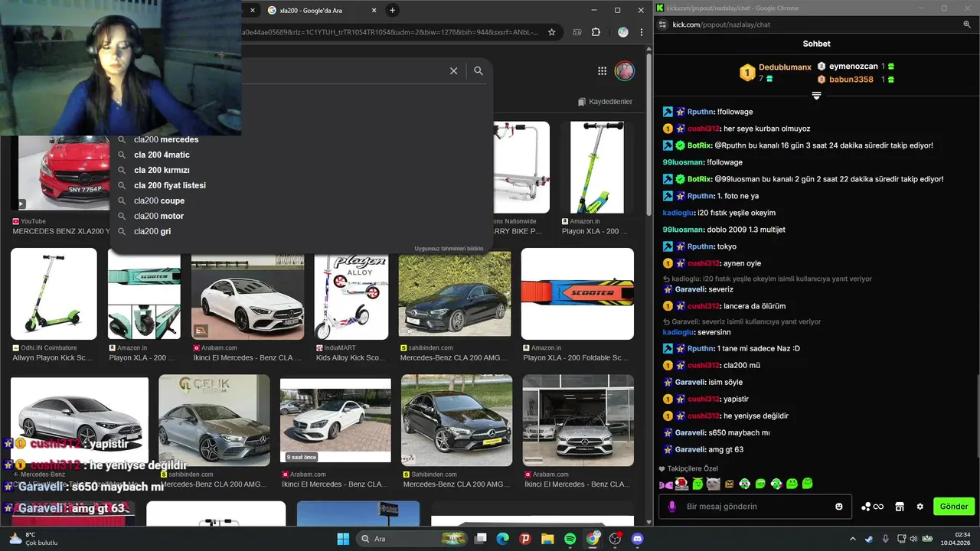Open Dedublumanx top gifter entry

tap(776, 73)
